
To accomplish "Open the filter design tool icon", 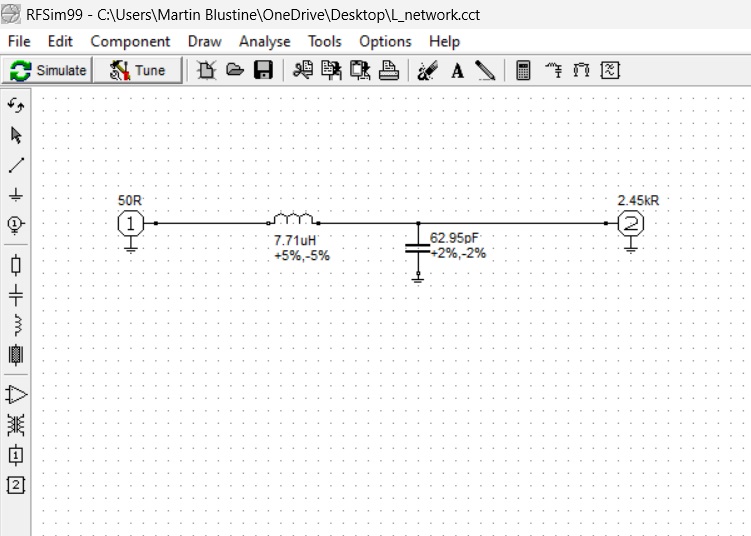I will point(610,70).
